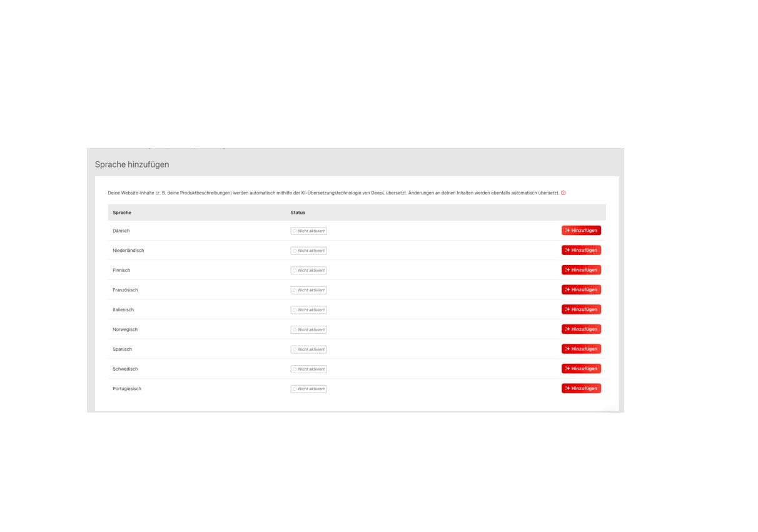Click the Italienisch 'Nicht aktiviert' badge
The width and height of the screenshot is (758, 532).
click(x=308, y=310)
